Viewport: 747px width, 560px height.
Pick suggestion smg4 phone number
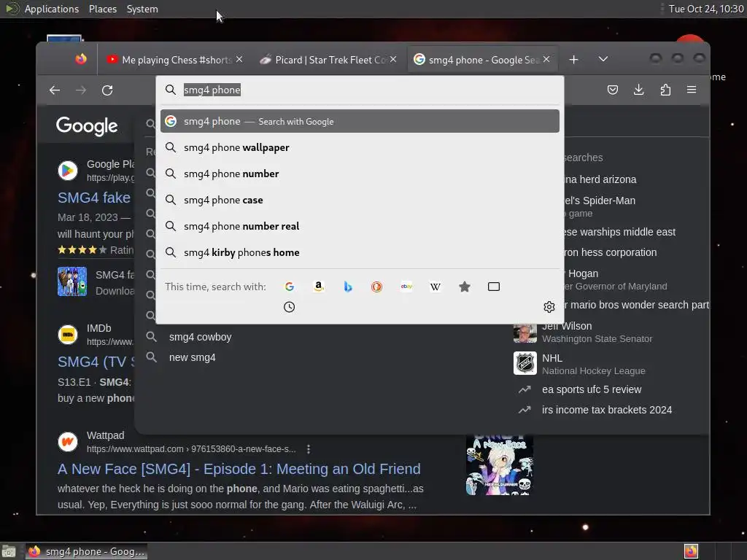360,174
